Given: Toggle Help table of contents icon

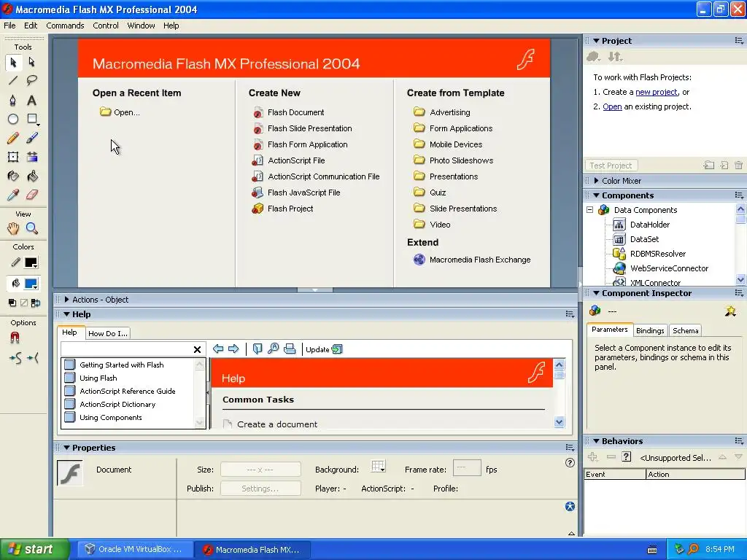Looking at the screenshot, I should pos(258,349).
